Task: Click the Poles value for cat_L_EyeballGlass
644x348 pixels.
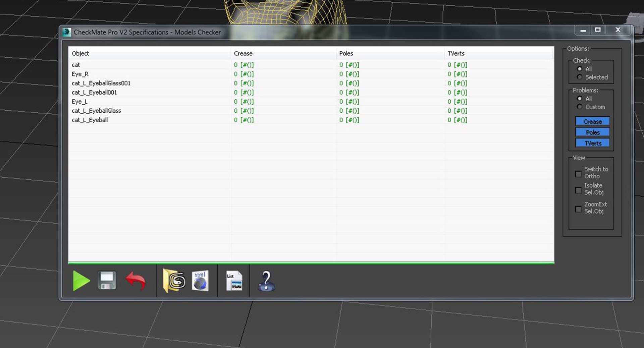Action: click(349, 111)
